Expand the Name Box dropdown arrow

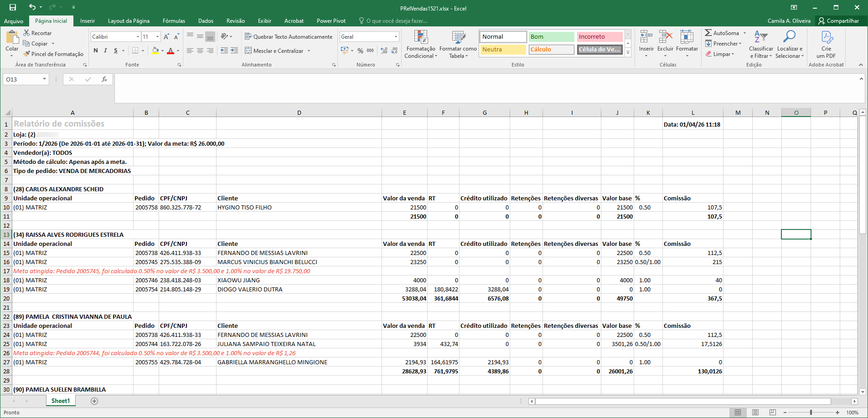[x=44, y=79]
